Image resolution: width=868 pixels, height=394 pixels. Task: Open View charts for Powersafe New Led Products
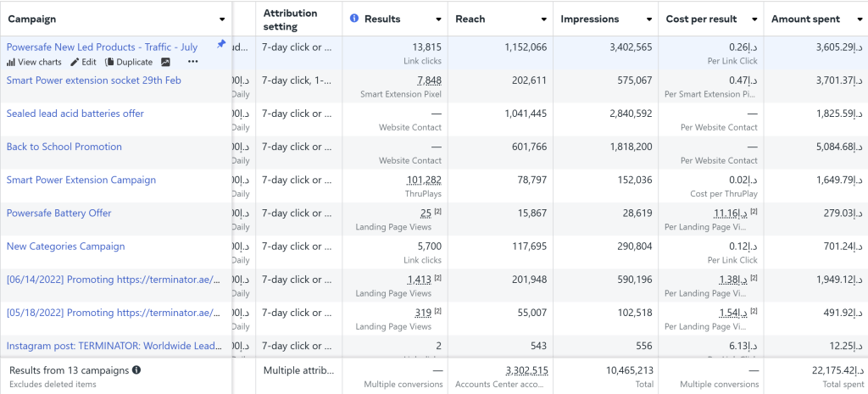click(34, 62)
